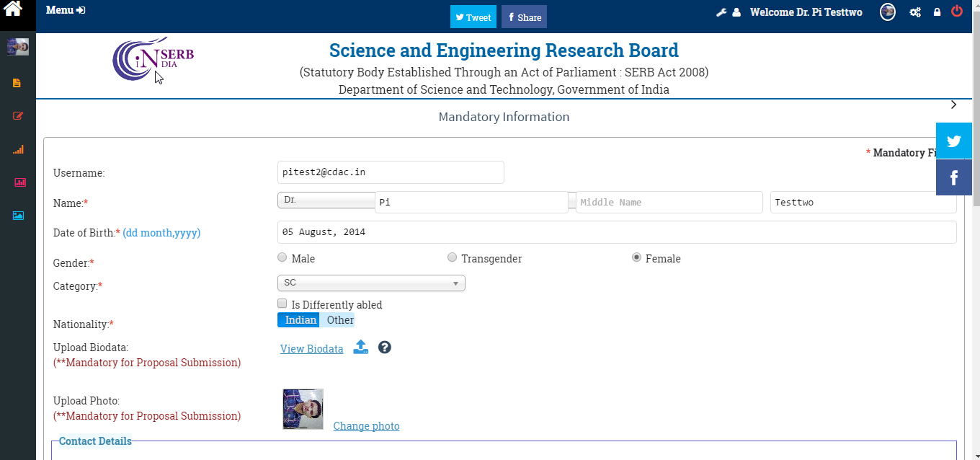Click the blue image icon in sidebar
980x460 pixels.
click(x=18, y=216)
